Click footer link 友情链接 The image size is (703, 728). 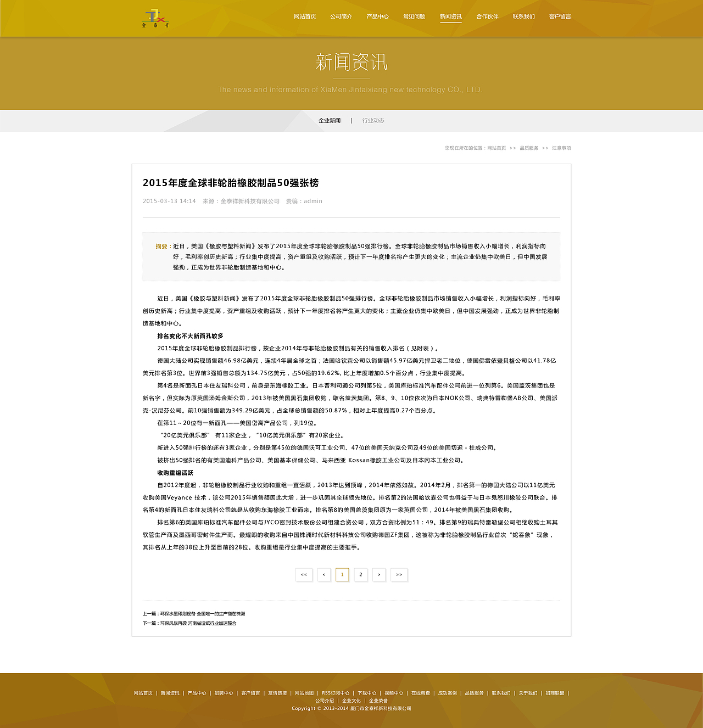(x=278, y=693)
